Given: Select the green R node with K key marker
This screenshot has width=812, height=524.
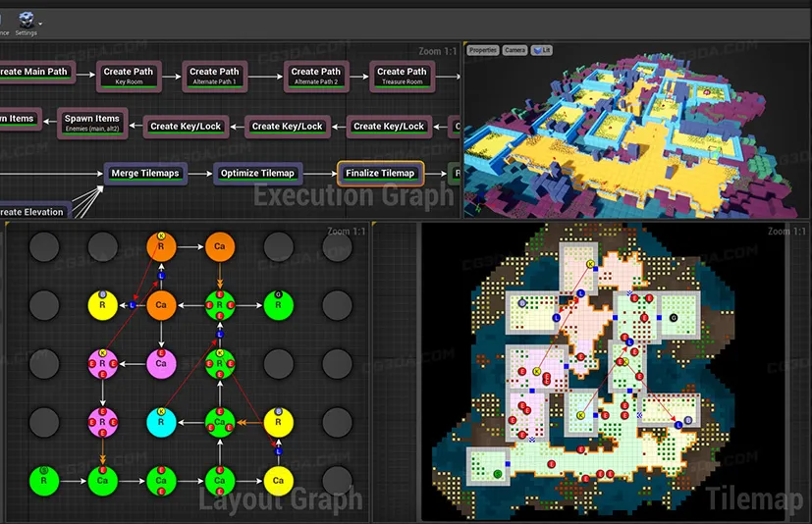Looking at the screenshot, I should [x=220, y=363].
